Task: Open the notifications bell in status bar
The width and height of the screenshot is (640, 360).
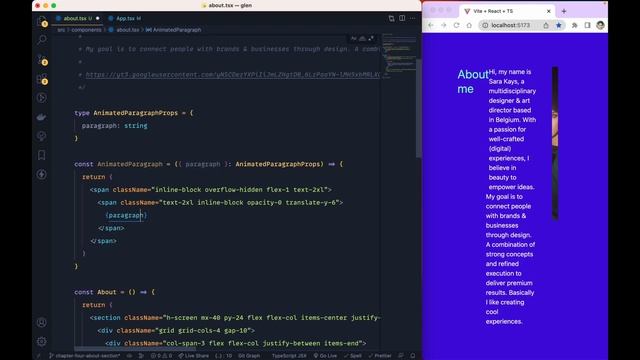Action: pos(413,356)
